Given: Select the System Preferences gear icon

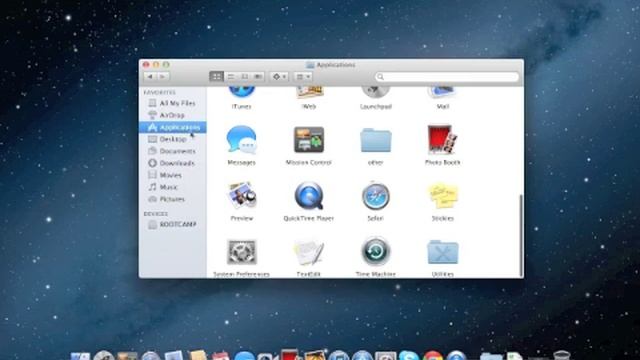Looking at the screenshot, I should 241,252.
